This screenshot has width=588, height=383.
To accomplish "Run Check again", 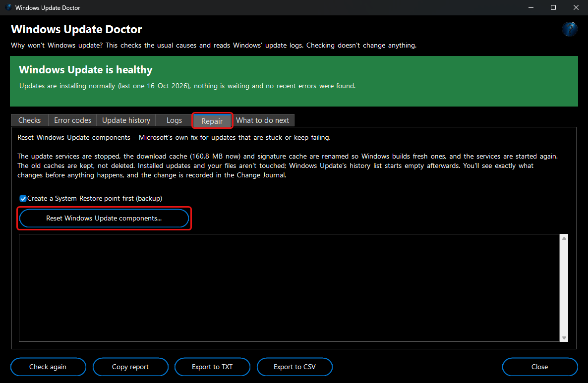I will click(x=48, y=367).
